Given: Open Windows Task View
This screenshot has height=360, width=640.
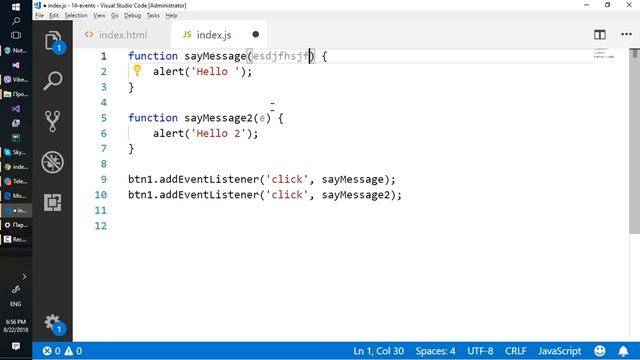Looking at the screenshot, I should click(x=16, y=35).
